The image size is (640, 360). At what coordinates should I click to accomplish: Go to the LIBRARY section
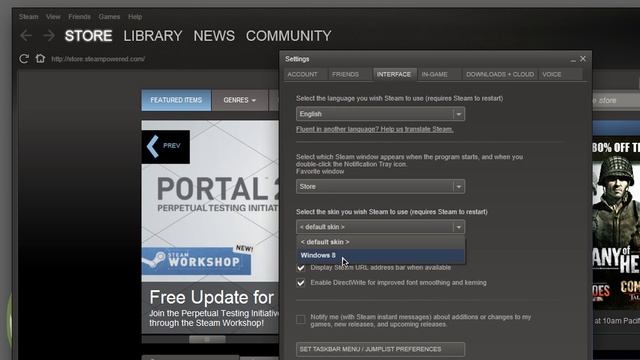[x=153, y=36]
